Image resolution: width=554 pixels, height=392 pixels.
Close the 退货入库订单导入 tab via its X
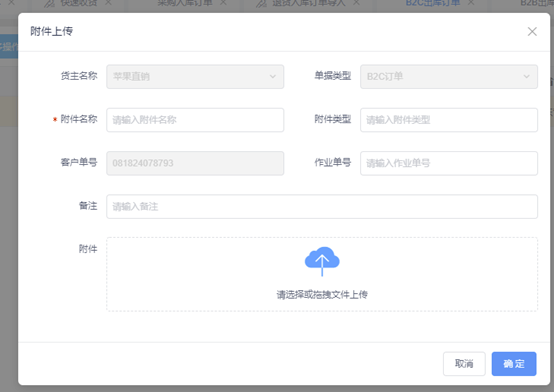tap(356, 3)
